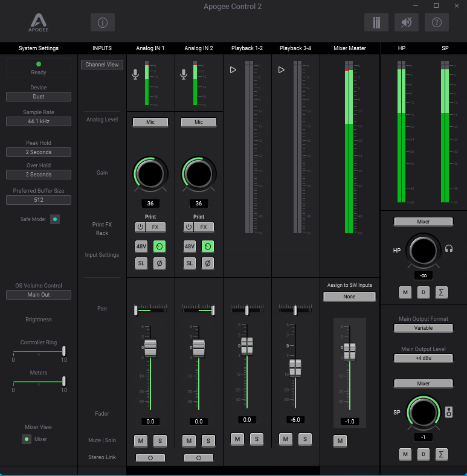Sum SP output to mono
The image size is (467, 476).
point(441,454)
